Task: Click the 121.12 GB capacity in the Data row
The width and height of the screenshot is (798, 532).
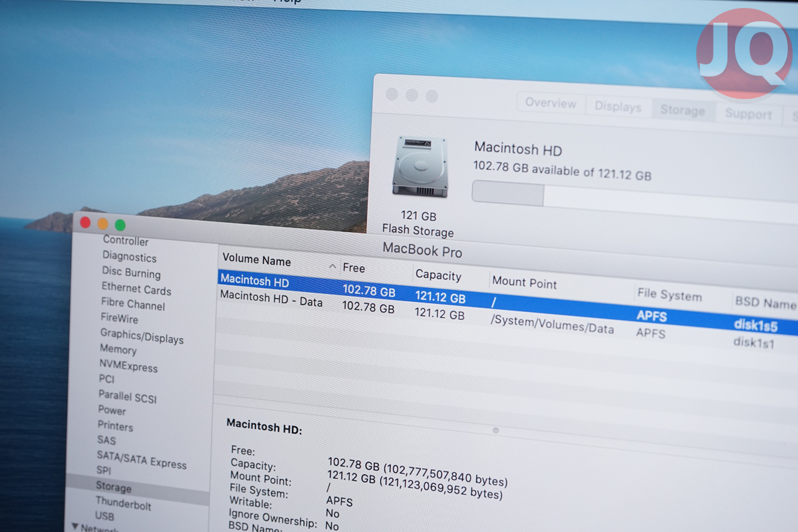Action: pyautogui.click(x=440, y=313)
